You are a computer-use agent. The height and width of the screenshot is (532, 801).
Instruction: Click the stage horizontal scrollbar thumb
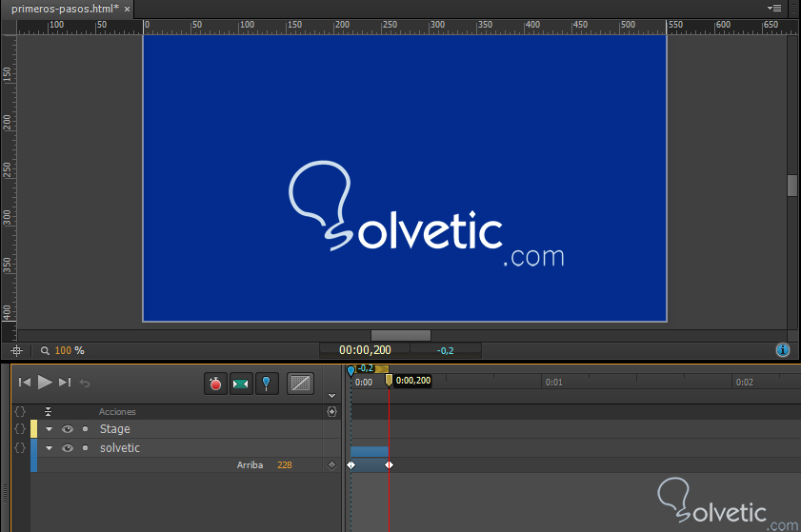[x=401, y=335]
